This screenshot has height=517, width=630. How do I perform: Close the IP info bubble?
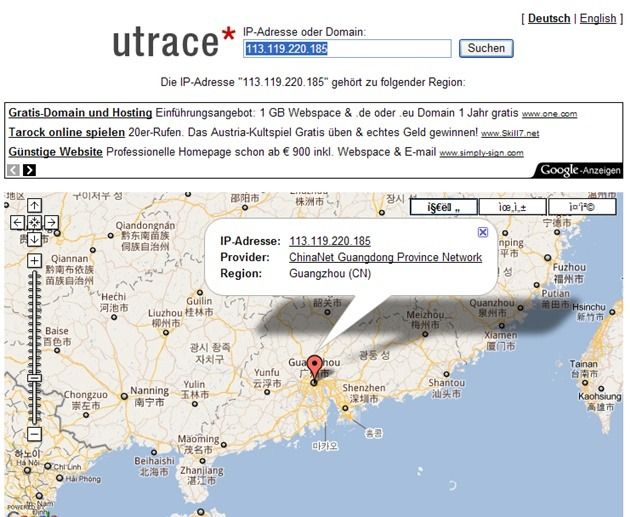483,232
